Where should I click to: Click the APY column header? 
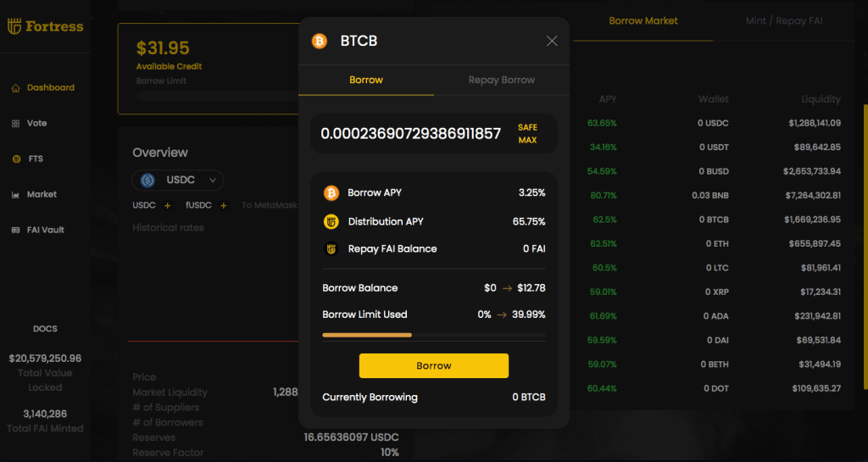(x=607, y=99)
